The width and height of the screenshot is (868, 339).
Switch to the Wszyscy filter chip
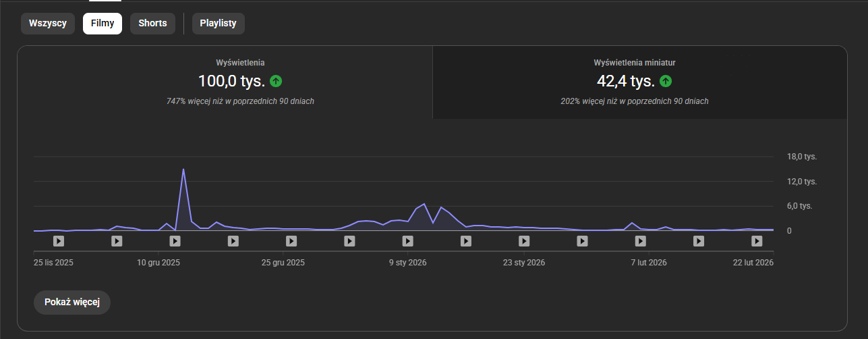click(x=47, y=23)
